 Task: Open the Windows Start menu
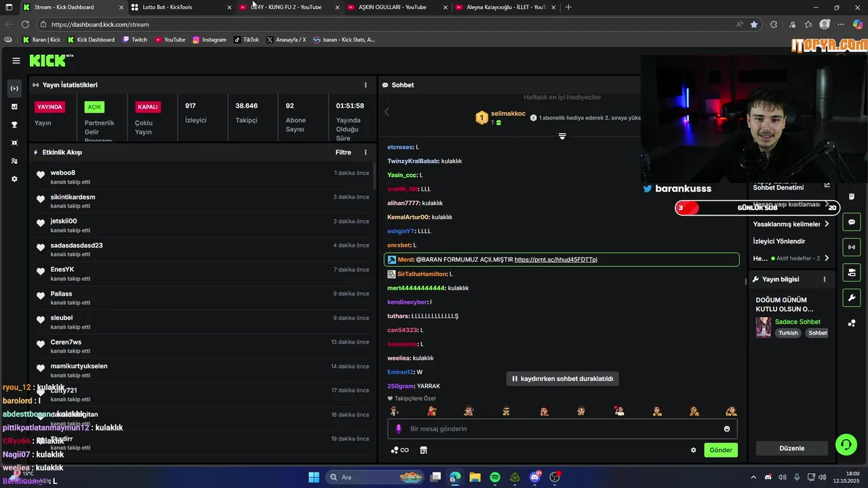[x=314, y=477]
